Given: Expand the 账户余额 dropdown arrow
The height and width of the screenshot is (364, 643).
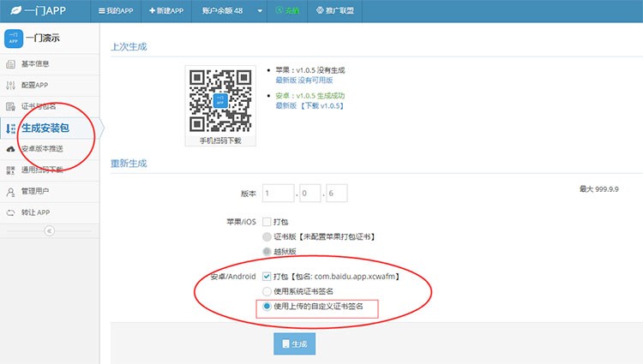Looking at the screenshot, I should point(260,11).
